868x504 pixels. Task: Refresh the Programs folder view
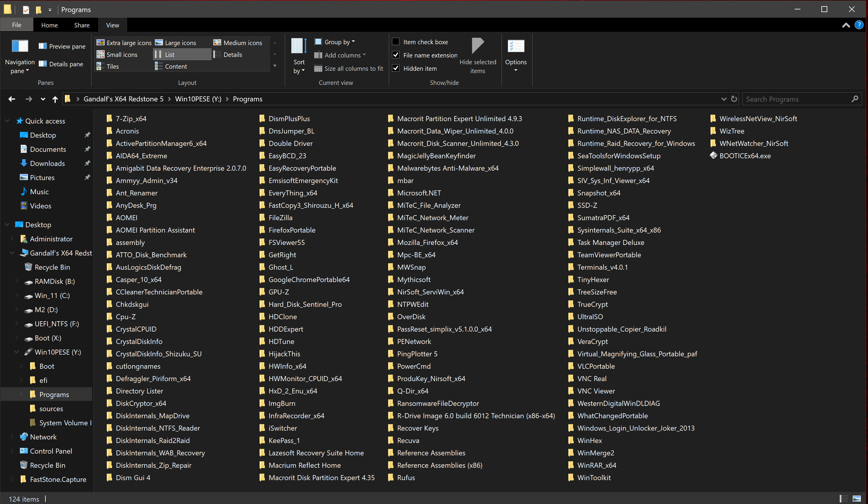(x=734, y=99)
